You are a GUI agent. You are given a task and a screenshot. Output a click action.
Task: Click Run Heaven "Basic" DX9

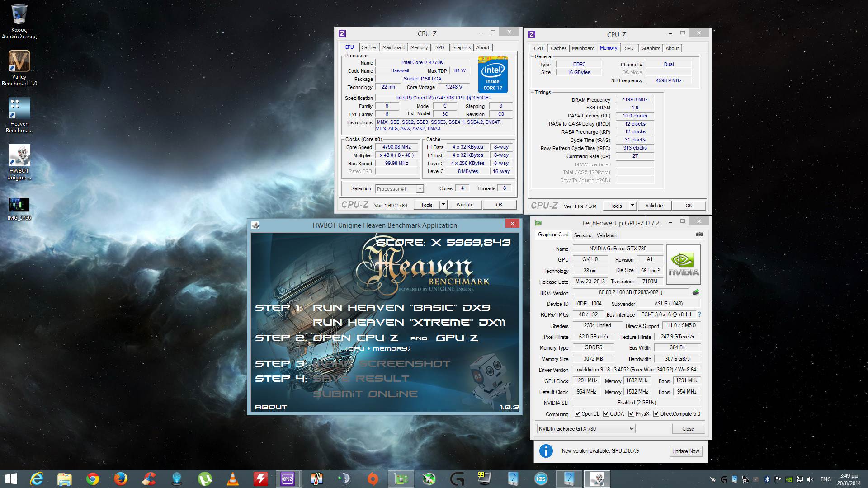(x=401, y=308)
